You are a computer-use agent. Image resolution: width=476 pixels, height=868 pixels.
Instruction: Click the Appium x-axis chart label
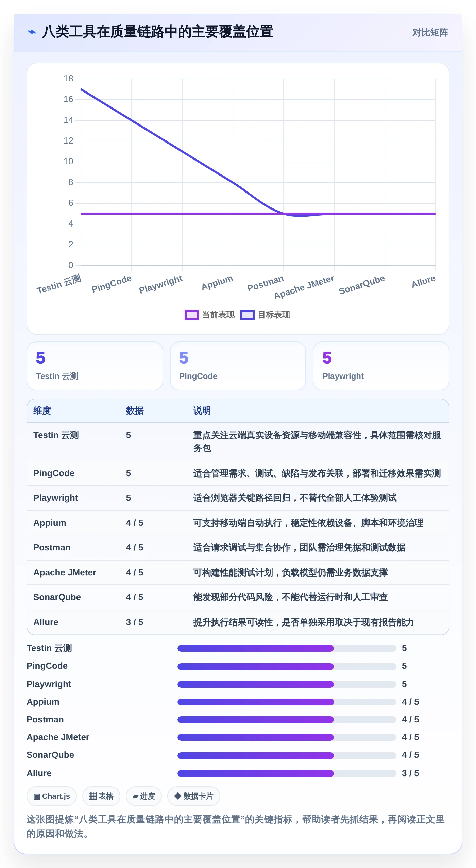(x=217, y=283)
